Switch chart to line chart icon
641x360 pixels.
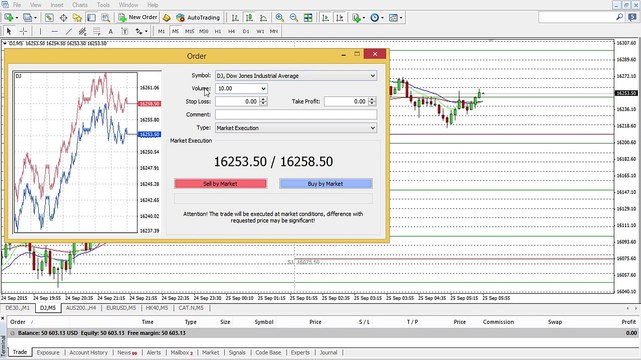pyautogui.click(x=264, y=18)
